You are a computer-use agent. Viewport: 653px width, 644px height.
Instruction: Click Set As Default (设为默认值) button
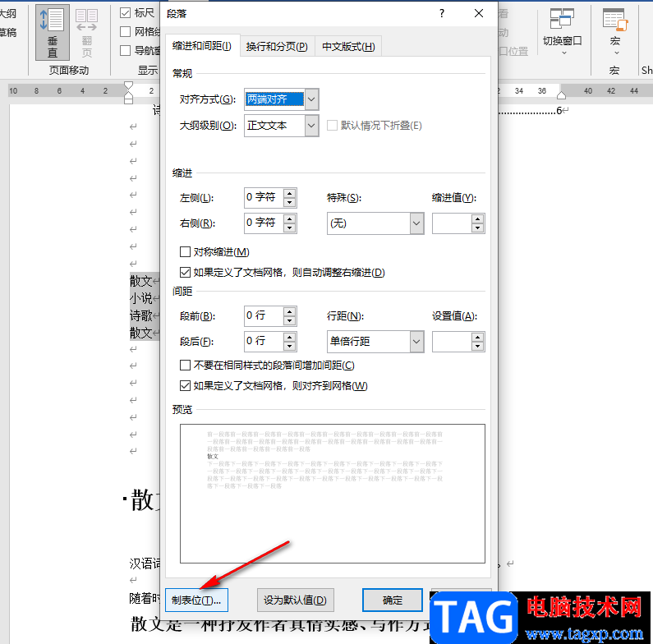tap(295, 600)
